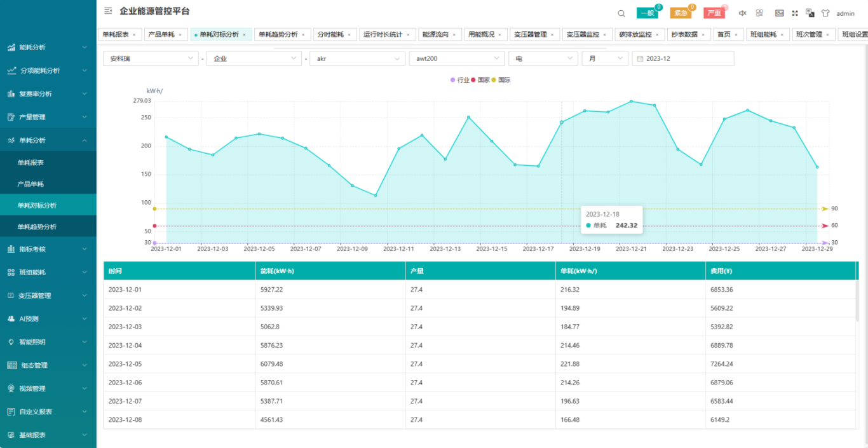Toggle the 行业 legend series
Image resolution: width=868 pixels, height=448 pixels.
(460, 80)
